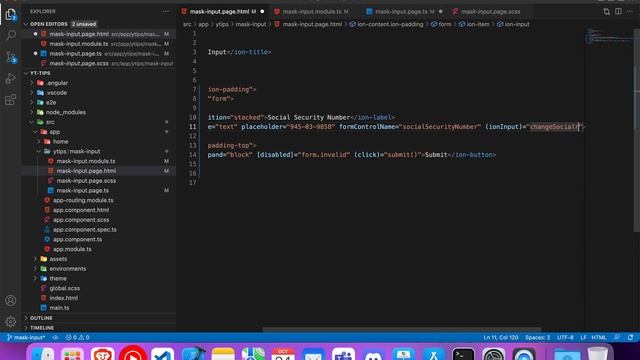Open the Accounts icon in activity bar
640x360 pixels.
click(11, 300)
